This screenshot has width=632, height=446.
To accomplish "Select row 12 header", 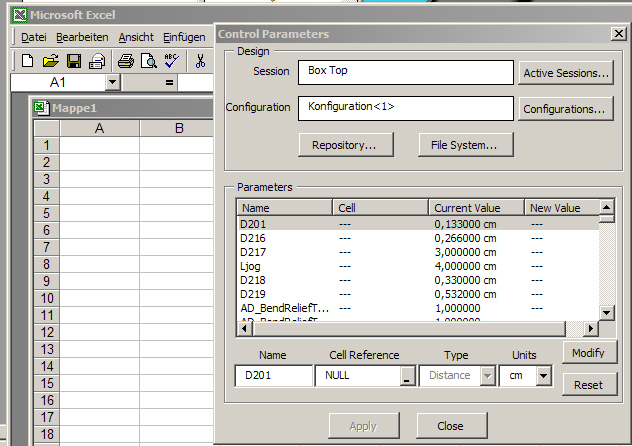I will [47, 332].
